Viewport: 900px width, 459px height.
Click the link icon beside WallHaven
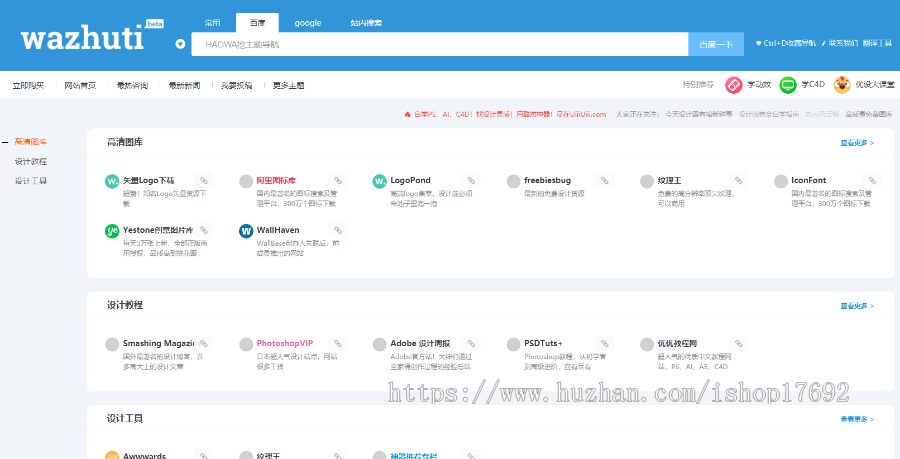click(x=338, y=230)
